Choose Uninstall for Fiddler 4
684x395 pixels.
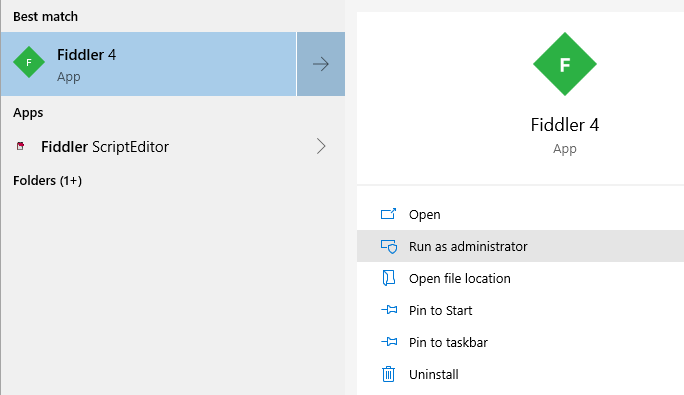click(x=520, y=374)
